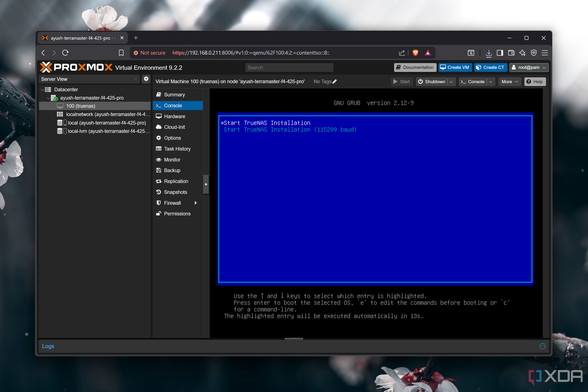Open the Brave Shields lion icon

(x=416, y=53)
